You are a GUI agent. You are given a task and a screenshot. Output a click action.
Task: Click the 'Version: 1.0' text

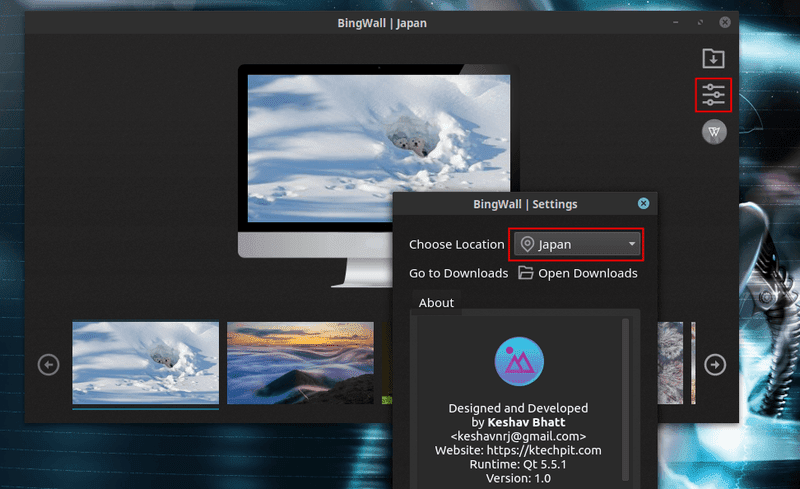coord(518,478)
